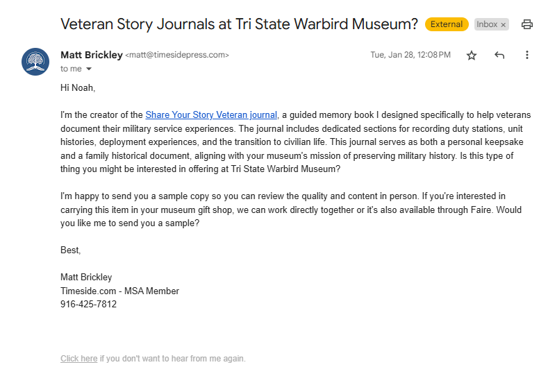Click the "to me" recipient text
The height and width of the screenshot is (392, 548).
[71, 69]
